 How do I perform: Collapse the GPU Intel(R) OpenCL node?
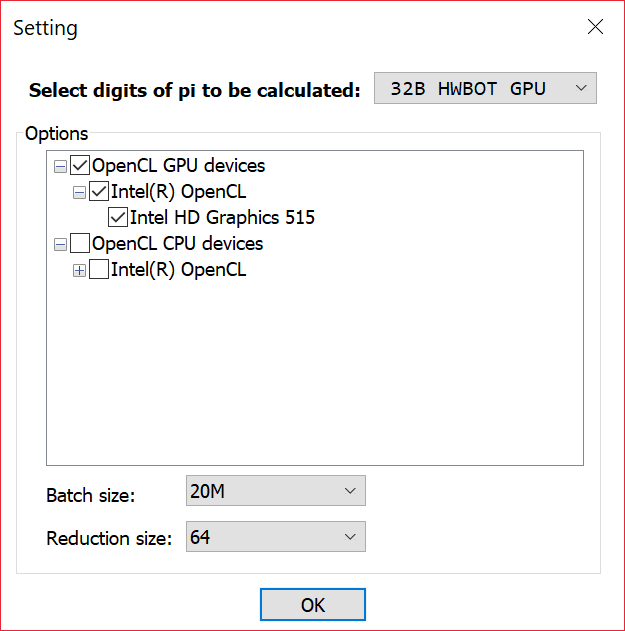tap(79, 192)
